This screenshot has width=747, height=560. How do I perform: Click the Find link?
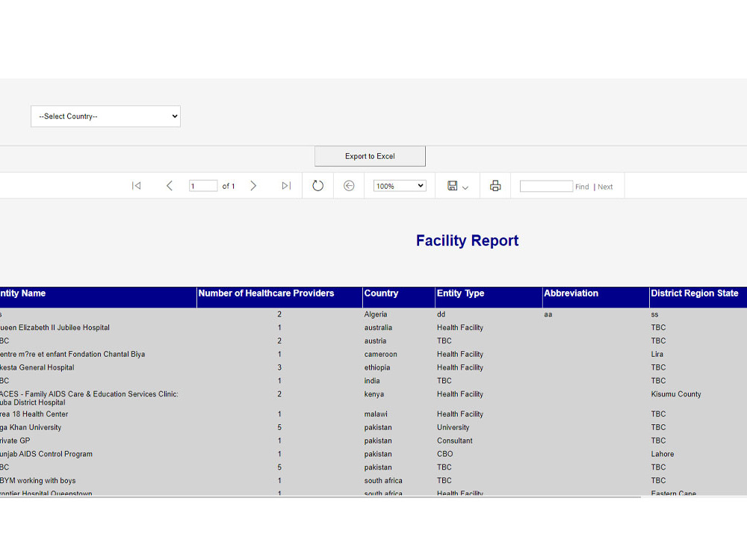click(581, 186)
